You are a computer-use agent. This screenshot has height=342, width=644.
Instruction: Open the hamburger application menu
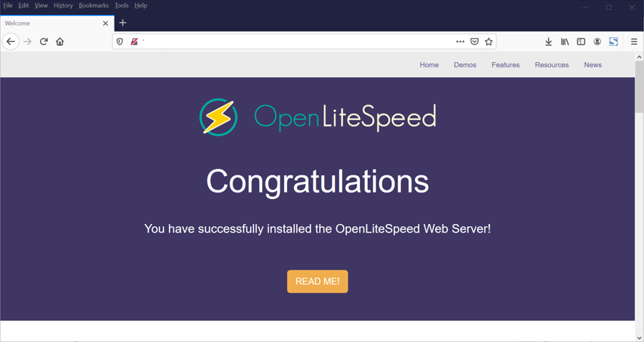click(x=634, y=41)
